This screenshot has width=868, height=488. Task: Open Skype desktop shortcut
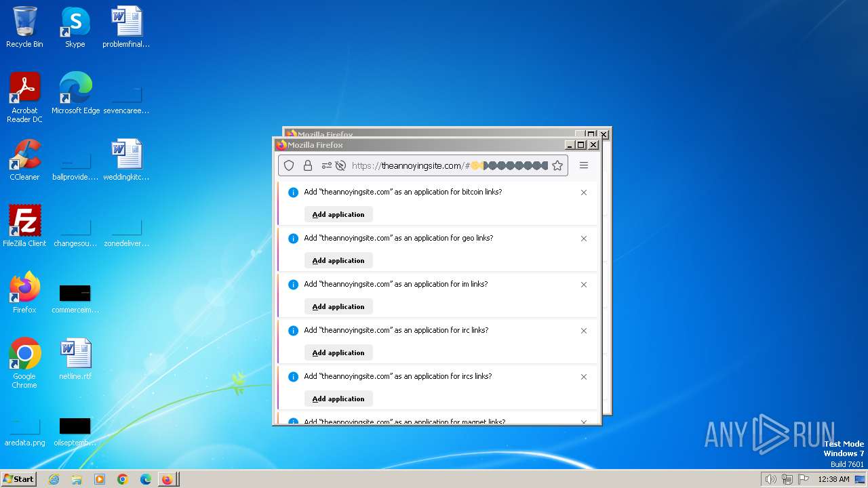click(x=75, y=27)
